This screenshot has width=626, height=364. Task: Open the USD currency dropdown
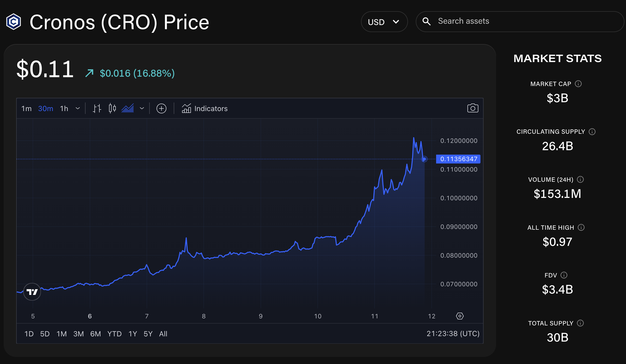click(384, 22)
